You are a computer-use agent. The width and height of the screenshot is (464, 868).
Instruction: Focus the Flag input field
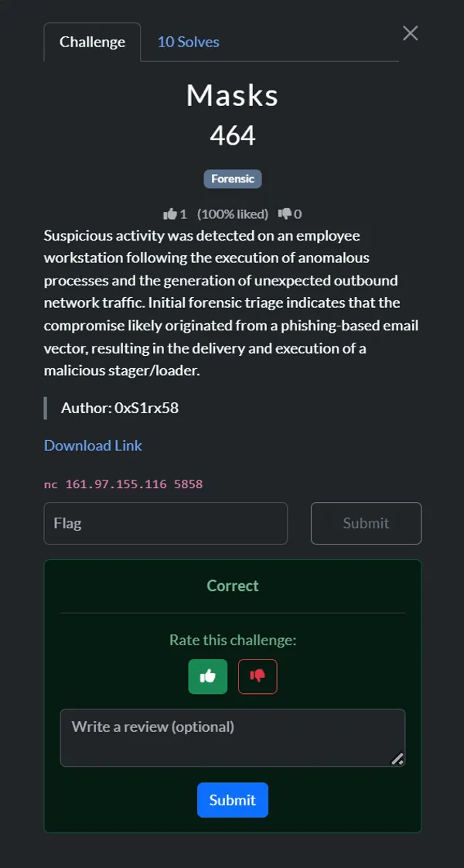point(165,523)
